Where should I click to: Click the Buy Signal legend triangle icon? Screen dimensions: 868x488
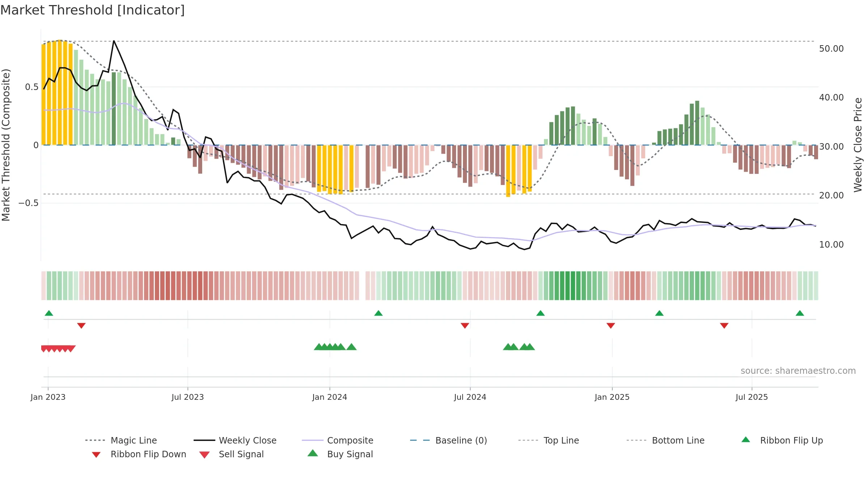click(x=312, y=453)
